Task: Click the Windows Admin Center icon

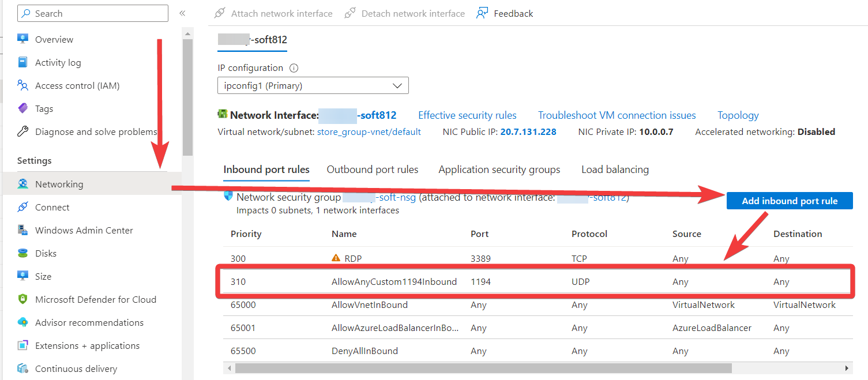Action: click(22, 230)
